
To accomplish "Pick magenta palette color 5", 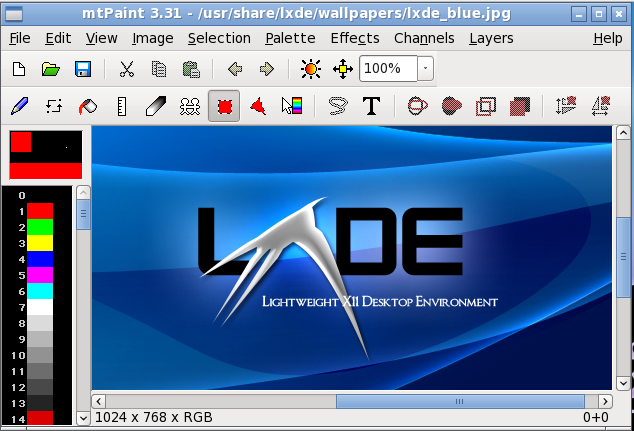I will (40, 275).
